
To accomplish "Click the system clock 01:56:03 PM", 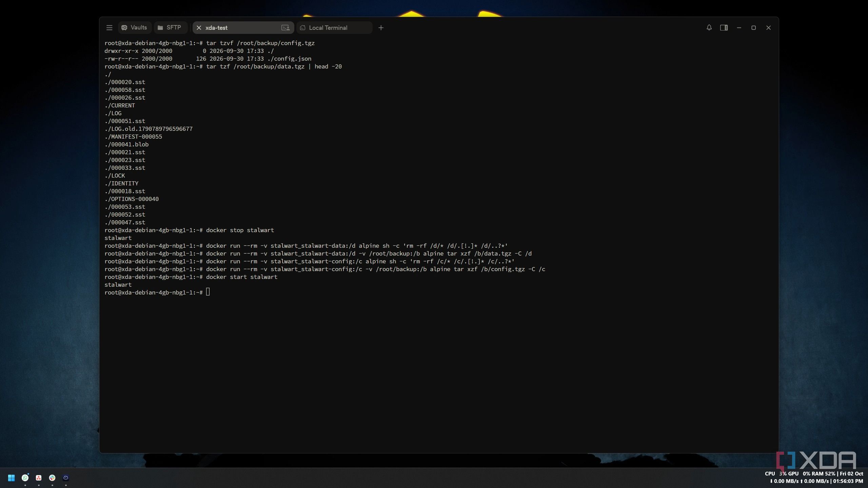I will [x=848, y=481].
